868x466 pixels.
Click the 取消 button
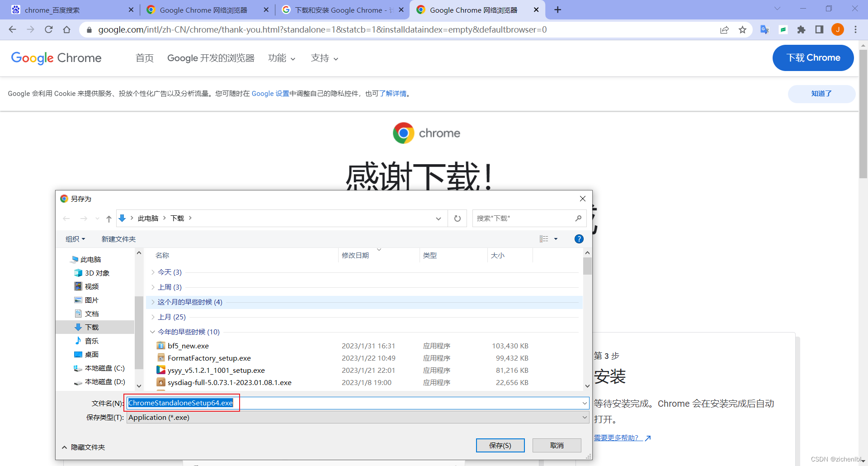(557, 446)
